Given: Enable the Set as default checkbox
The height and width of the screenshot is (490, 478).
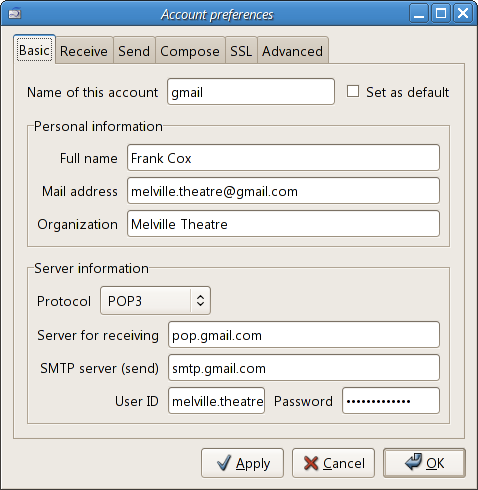Looking at the screenshot, I should point(353,91).
